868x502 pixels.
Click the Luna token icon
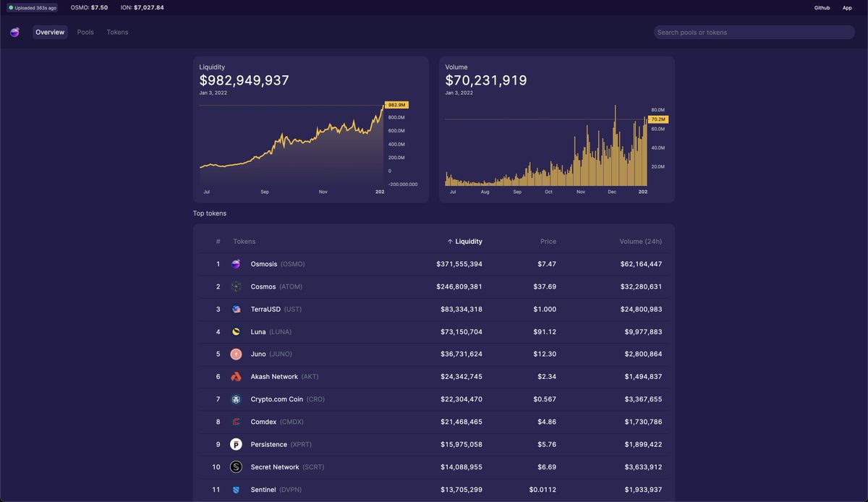pos(236,331)
